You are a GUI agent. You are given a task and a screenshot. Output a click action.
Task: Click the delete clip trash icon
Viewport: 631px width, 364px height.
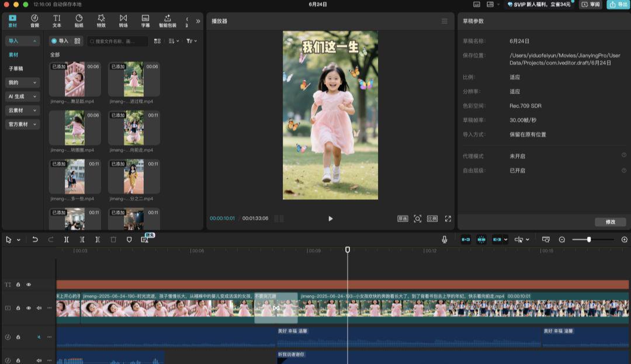tap(113, 240)
